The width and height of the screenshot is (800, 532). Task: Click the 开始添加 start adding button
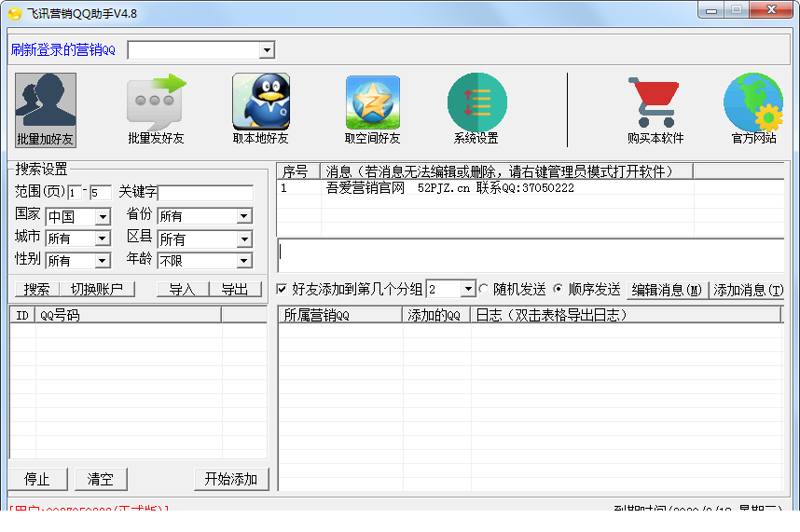click(231, 479)
